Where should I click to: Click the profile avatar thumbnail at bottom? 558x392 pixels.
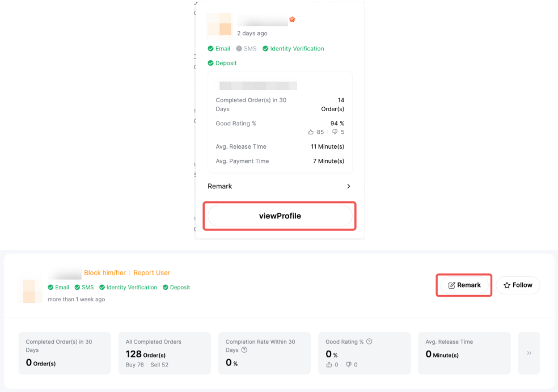pos(29,290)
